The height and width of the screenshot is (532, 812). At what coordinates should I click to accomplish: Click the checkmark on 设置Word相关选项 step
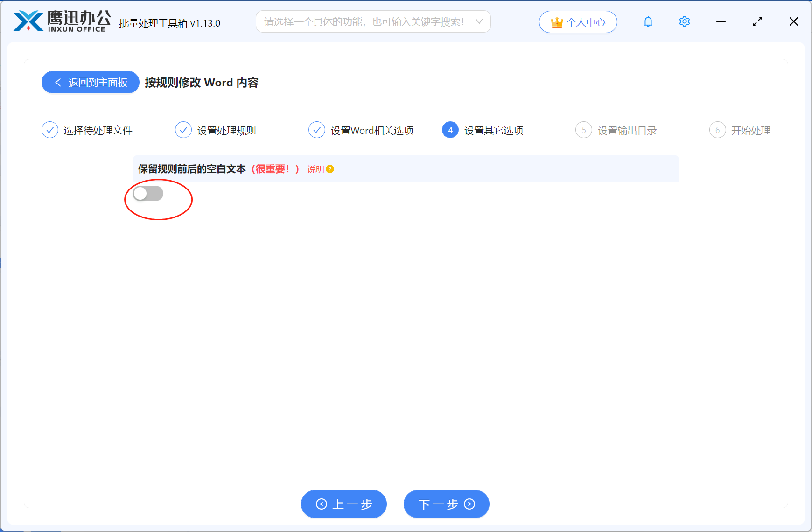tap(317, 130)
